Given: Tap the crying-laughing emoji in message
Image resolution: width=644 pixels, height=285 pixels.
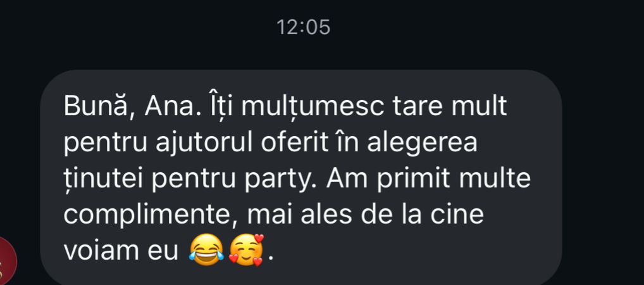Looking at the screenshot, I should point(206,250).
